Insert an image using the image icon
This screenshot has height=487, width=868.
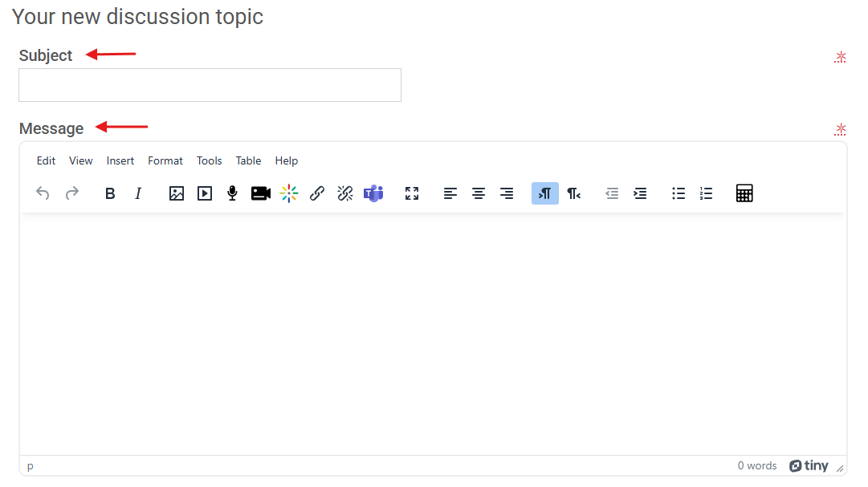176,193
